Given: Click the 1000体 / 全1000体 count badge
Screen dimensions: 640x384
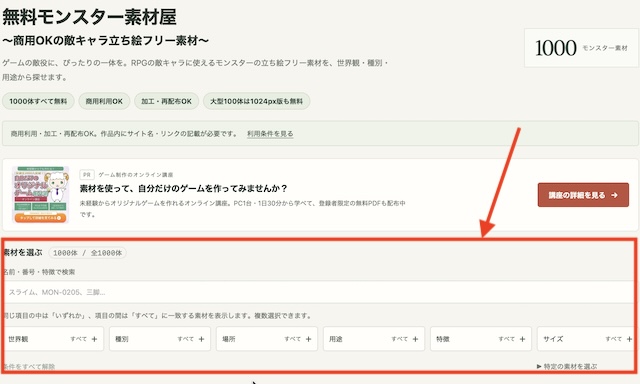Looking at the screenshot, I should click(x=87, y=253).
